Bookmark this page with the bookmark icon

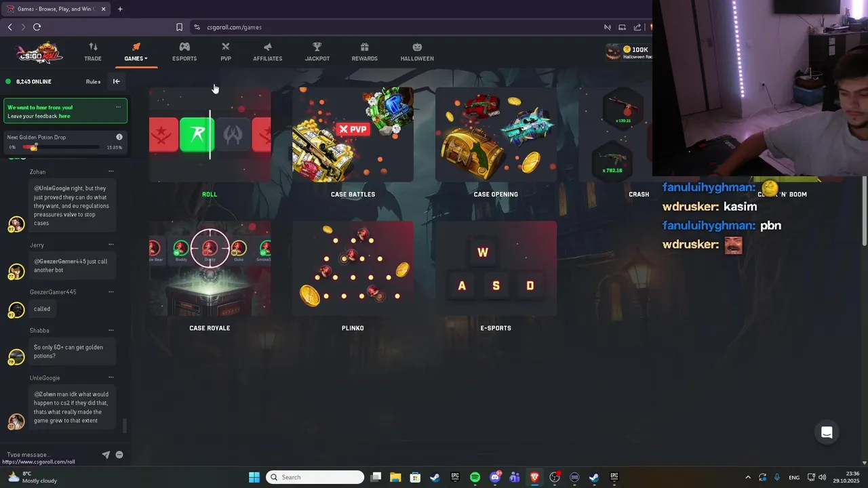point(179,27)
